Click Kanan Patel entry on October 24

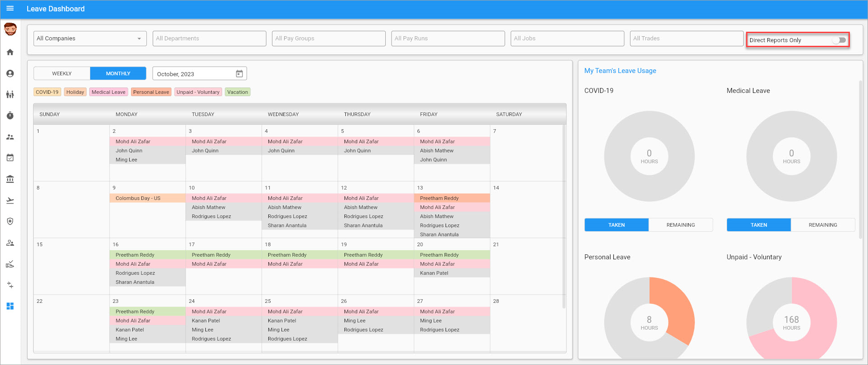tap(223, 321)
